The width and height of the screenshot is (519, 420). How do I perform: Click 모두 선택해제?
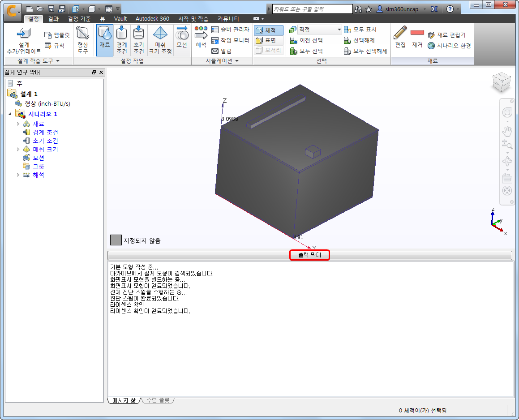365,51
